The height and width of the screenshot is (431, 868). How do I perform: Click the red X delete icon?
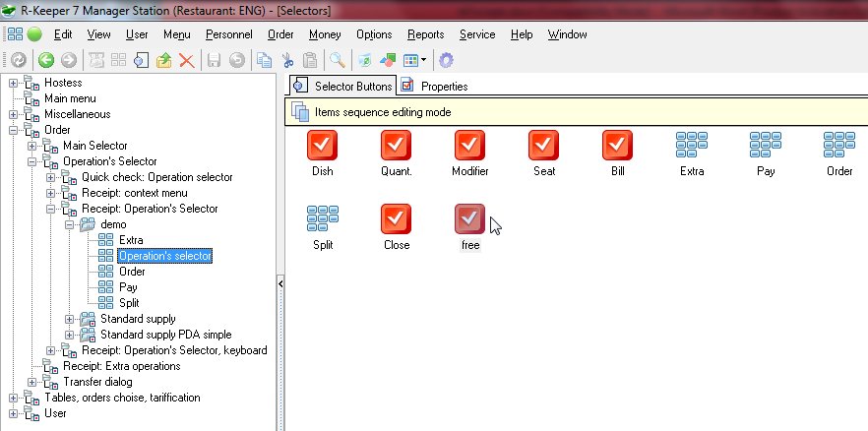point(187,60)
